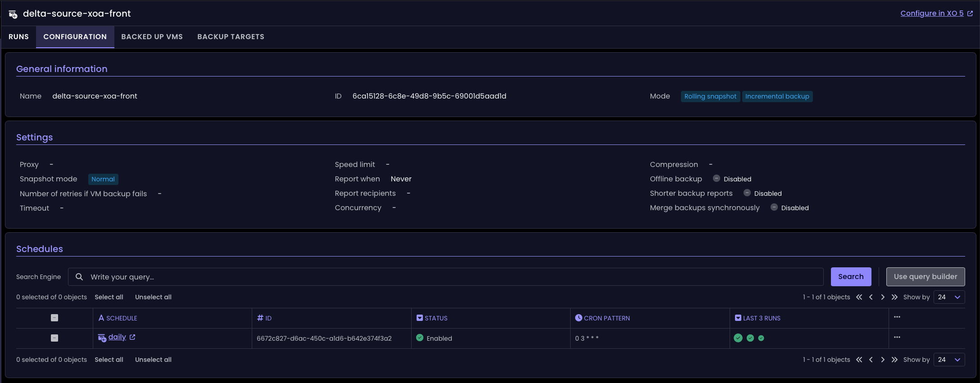Click the first green run status icon
This screenshot has height=383, width=980.
coord(738,338)
